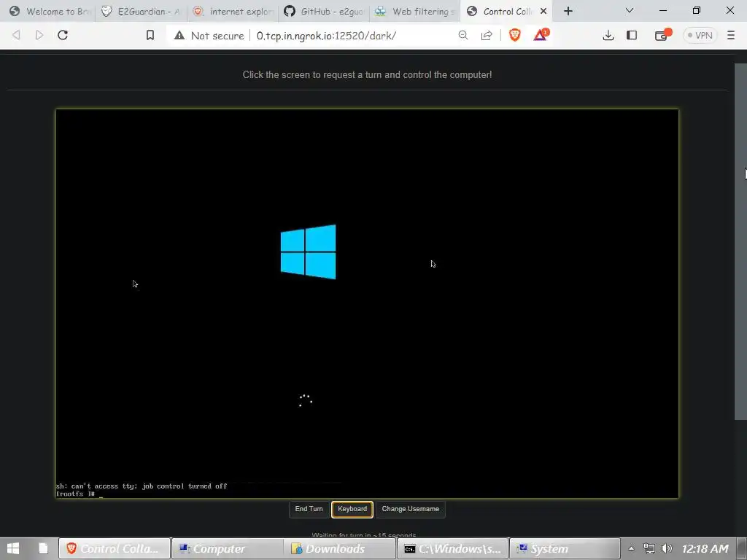Screen dimensions: 747x560
Task: Open the Windows Start button
Action: coord(13,548)
